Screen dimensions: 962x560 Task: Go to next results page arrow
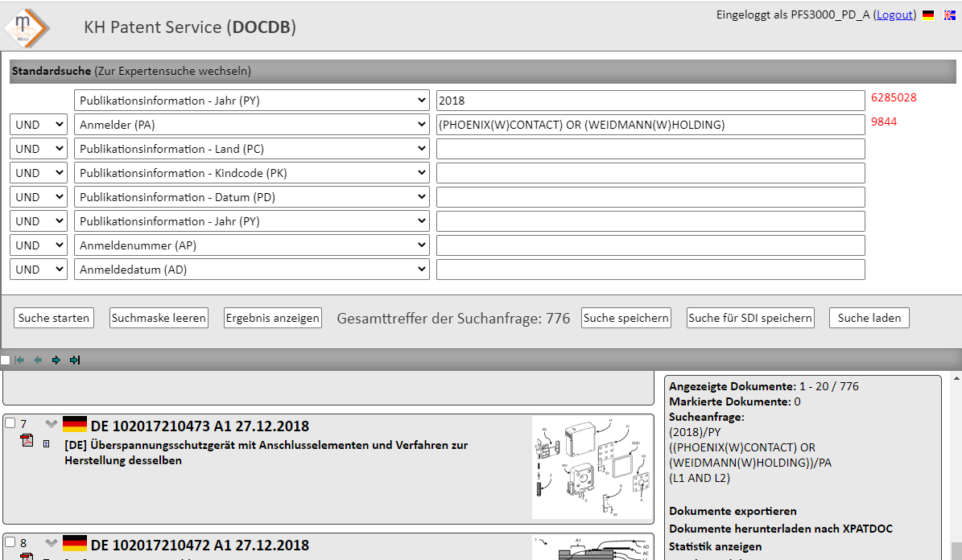(x=56, y=360)
